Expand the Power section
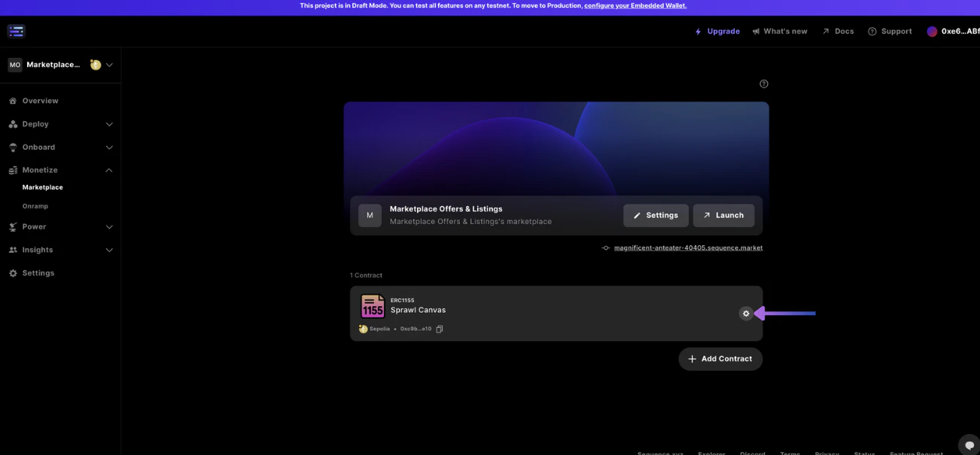980x455 pixels. (60, 226)
